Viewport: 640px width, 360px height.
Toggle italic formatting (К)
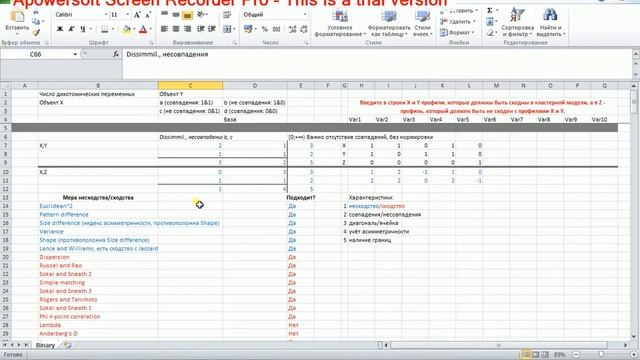click(x=71, y=29)
